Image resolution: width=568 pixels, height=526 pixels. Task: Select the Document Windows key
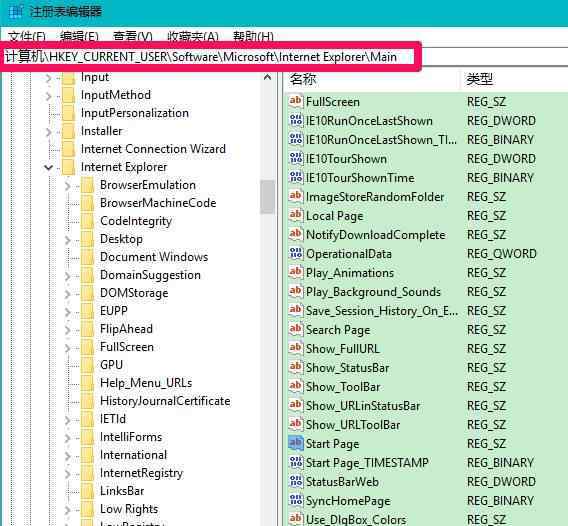click(154, 257)
